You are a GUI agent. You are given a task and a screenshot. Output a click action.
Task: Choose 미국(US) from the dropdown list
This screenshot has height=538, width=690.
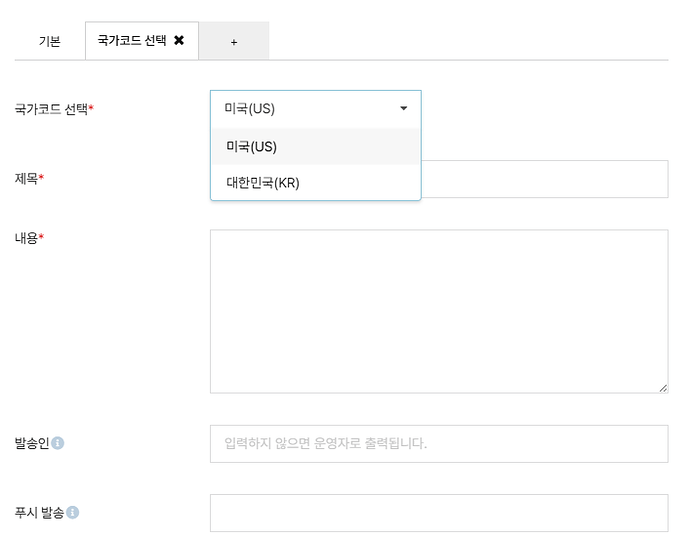click(x=316, y=146)
